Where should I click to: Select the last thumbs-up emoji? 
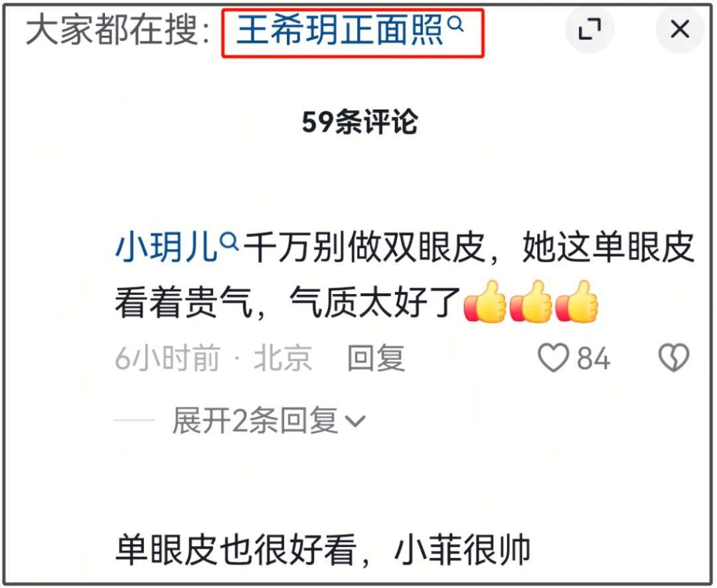click(x=577, y=303)
